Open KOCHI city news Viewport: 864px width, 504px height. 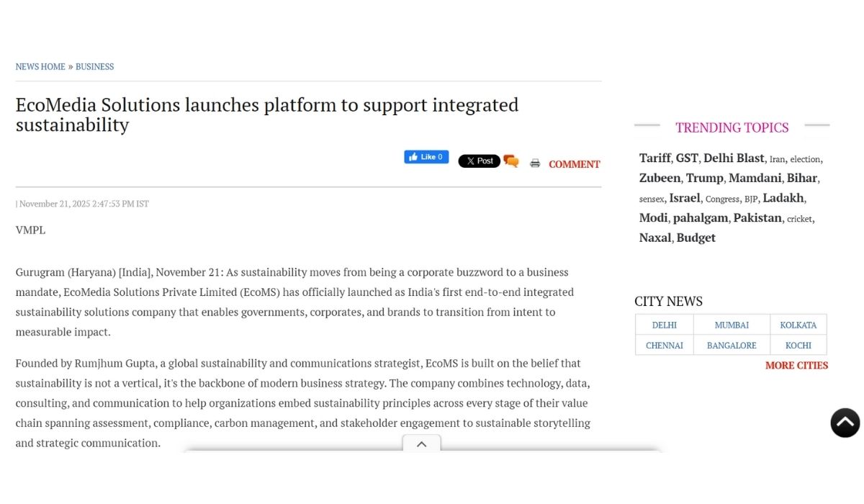tap(798, 345)
